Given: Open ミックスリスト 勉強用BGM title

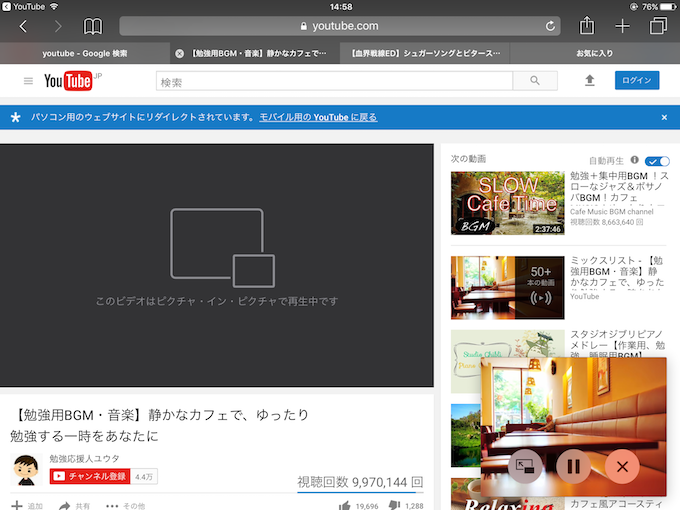Looking at the screenshot, I should pos(617,271).
